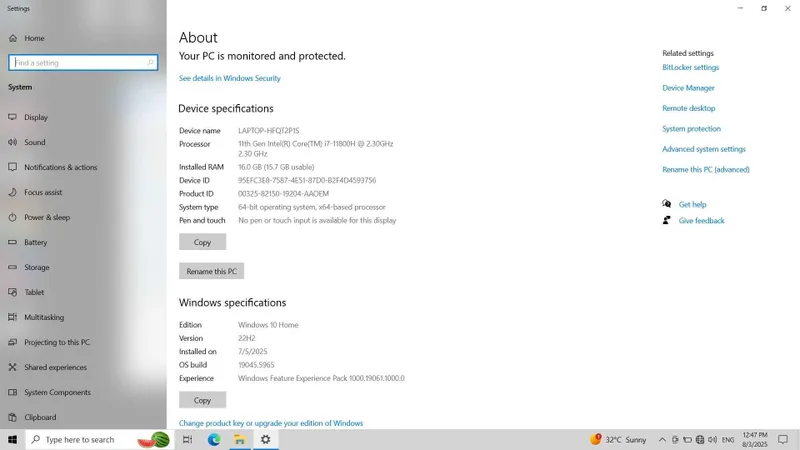Viewport: 800px width, 450px height.
Task: Show hidden icons in system tray
Action: [662, 439]
